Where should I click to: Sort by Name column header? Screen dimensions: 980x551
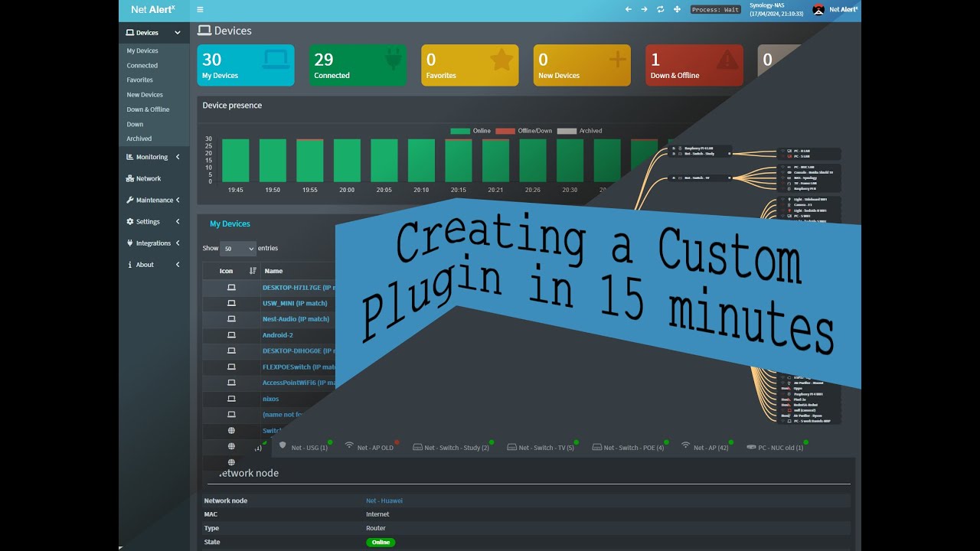click(273, 271)
